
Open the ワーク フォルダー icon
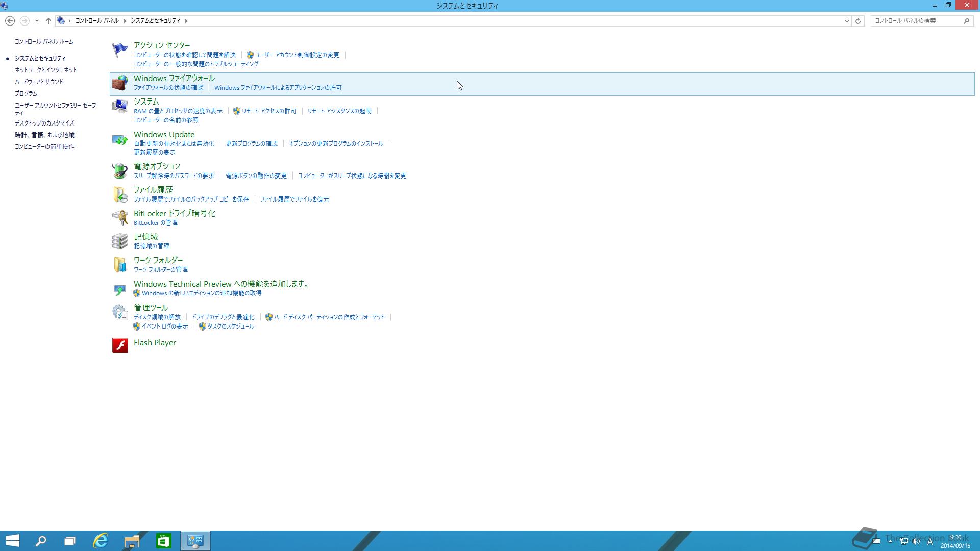click(x=119, y=264)
